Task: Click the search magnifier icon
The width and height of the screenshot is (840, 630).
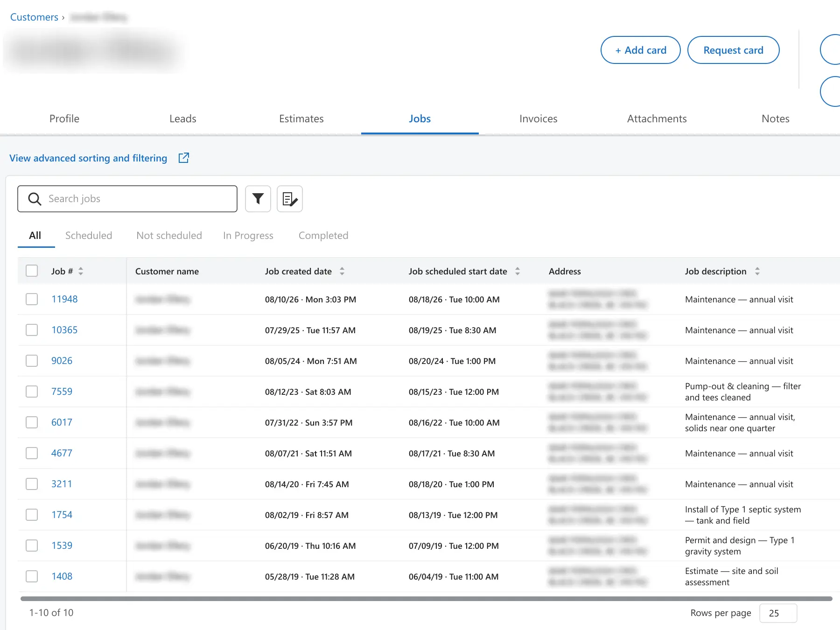Action: [x=35, y=199]
